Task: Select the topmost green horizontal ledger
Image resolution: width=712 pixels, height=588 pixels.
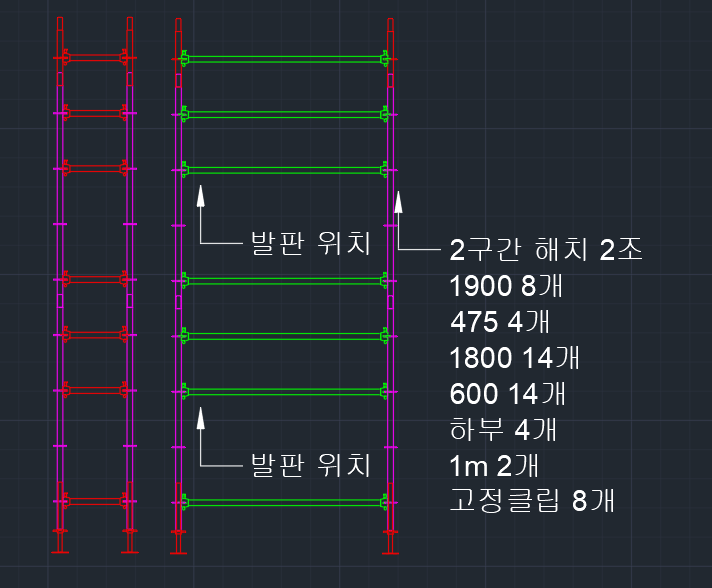Action: coord(285,59)
